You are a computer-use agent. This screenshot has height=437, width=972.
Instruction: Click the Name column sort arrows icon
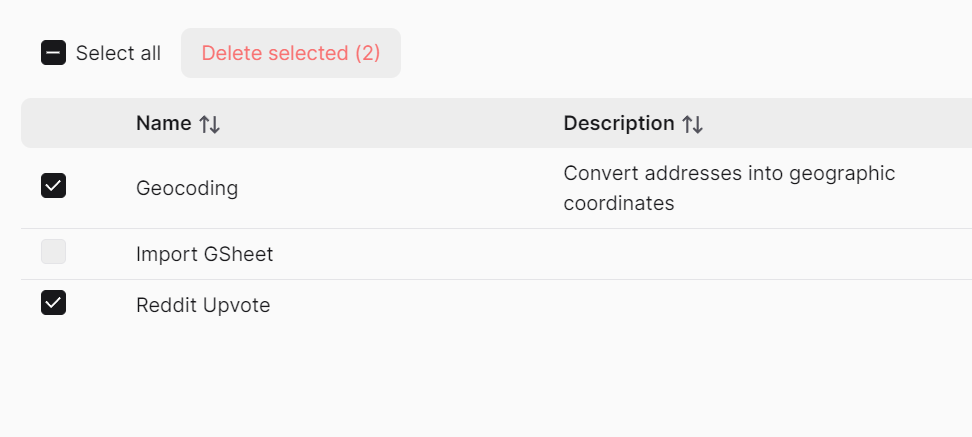click(x=209, y=124)
